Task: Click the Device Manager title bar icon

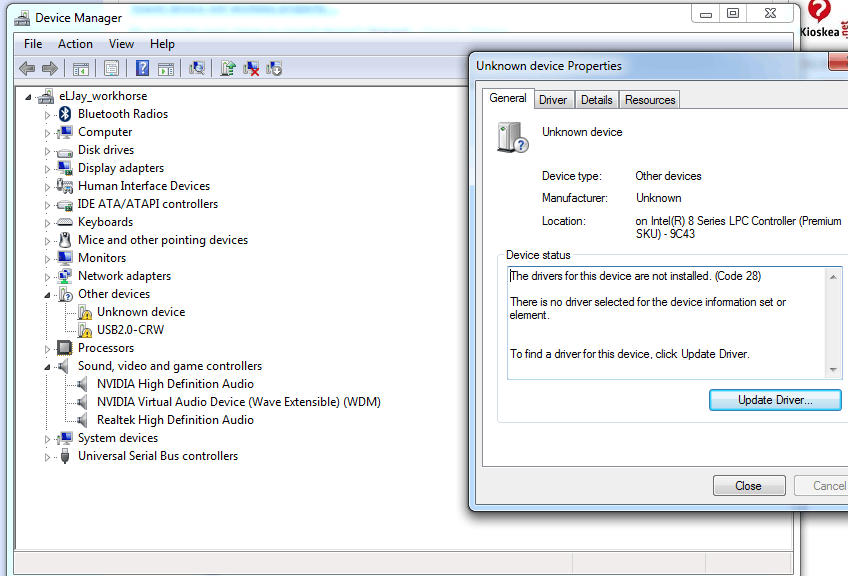Action: click(22, 18)
